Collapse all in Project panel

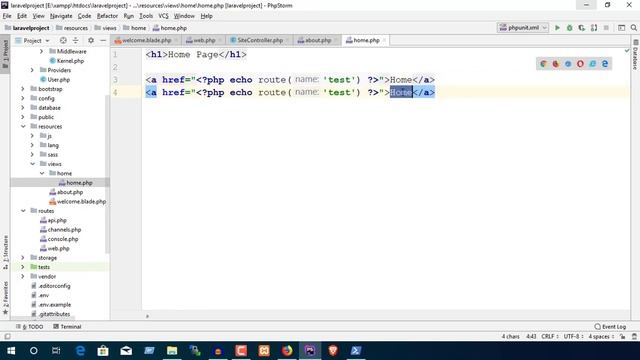click(x=76, y=40)
